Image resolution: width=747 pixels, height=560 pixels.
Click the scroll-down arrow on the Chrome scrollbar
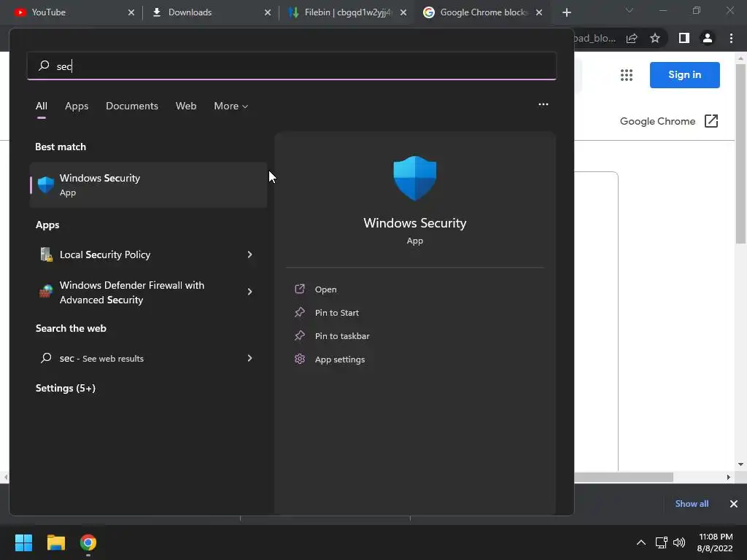pos(740,464)
